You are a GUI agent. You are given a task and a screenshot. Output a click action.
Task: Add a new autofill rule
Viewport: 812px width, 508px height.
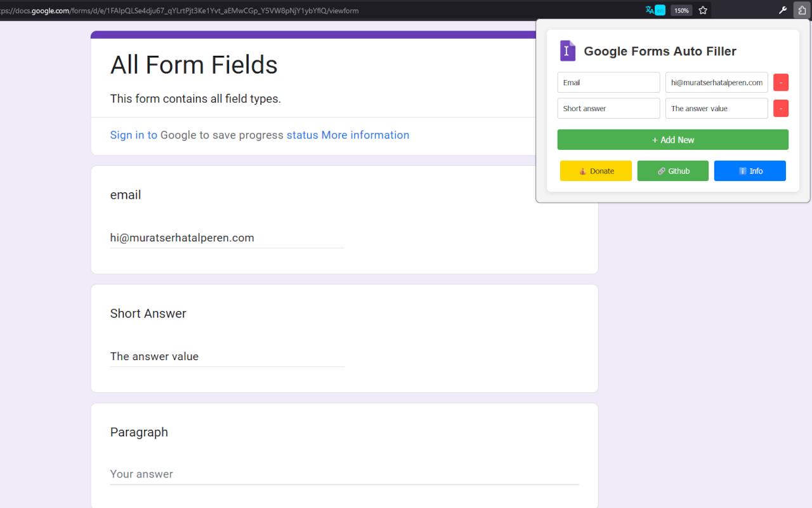pyautogui.click(x=672, y=139)
